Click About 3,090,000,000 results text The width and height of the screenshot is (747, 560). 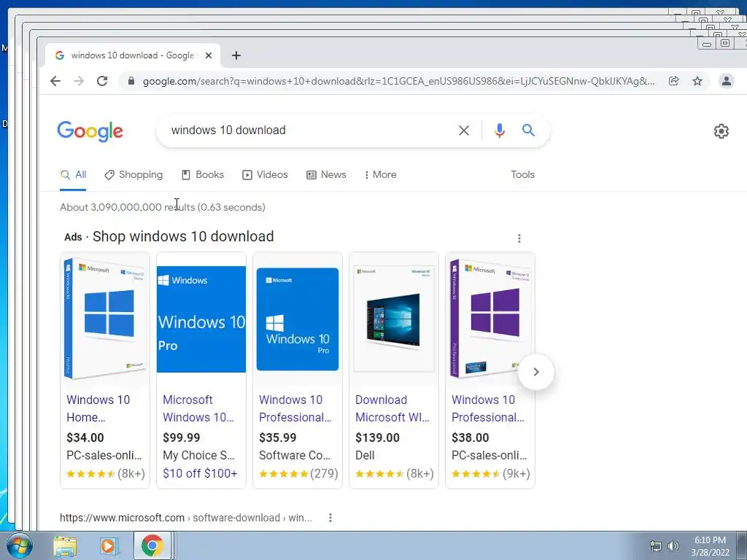163,207
